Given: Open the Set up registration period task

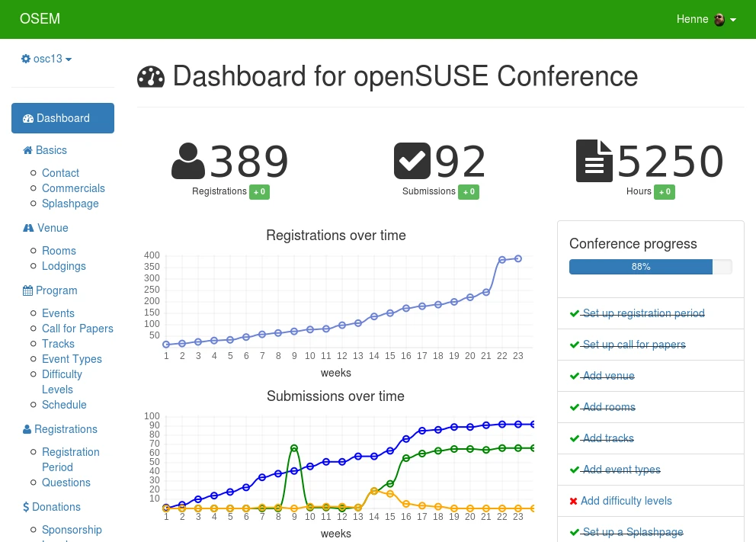Looking at the screenshot, I should (644, 313).
